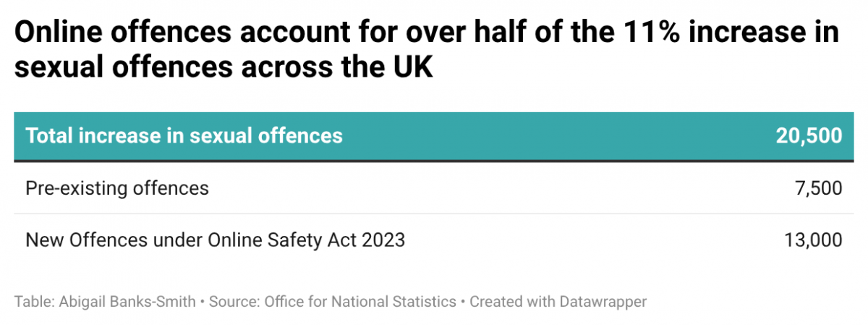Open the 'Created with Datawrapper' credit

558,301
